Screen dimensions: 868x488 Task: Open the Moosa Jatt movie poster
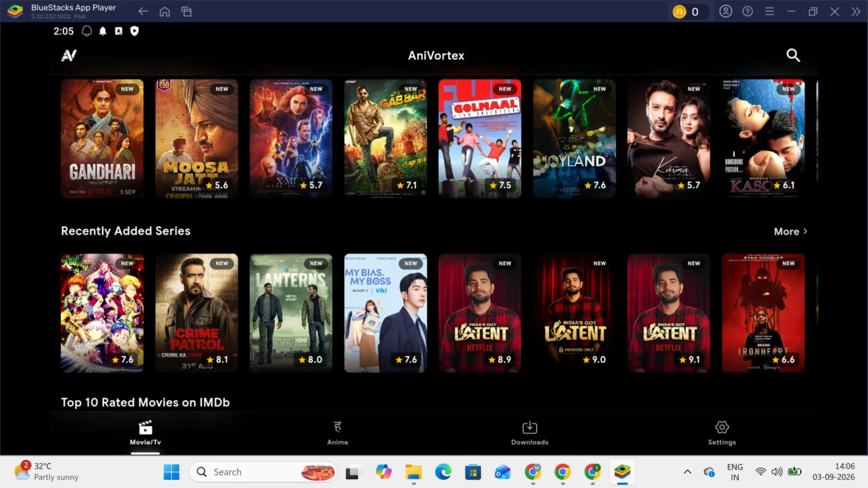point(197,139)
